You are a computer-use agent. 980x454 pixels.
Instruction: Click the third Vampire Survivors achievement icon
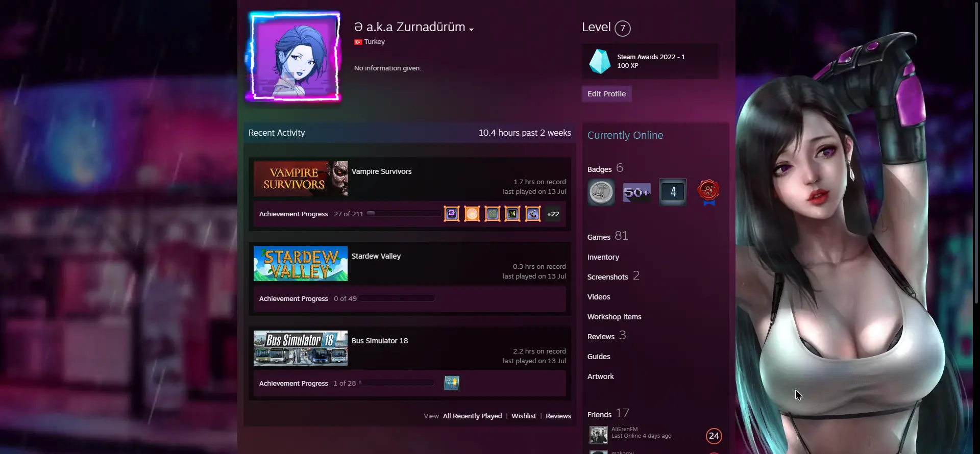492,214
